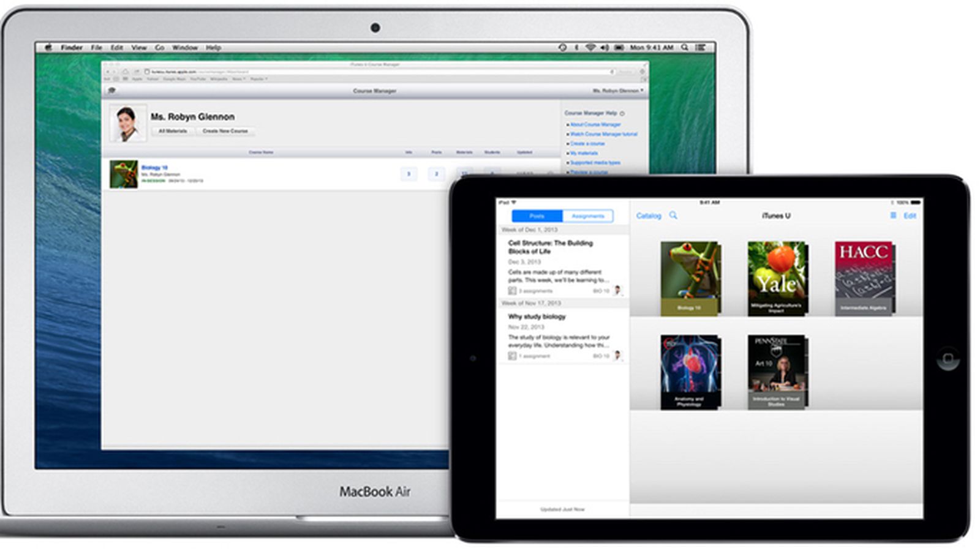Open the Apple menu on the MacBook

pos(48,47)
